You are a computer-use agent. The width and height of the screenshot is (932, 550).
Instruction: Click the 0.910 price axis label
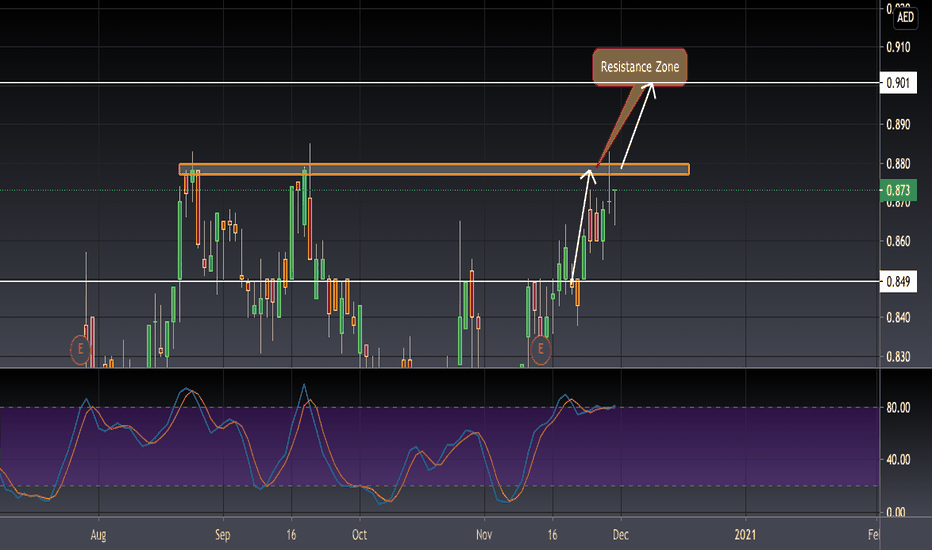(x=898, y=48)
